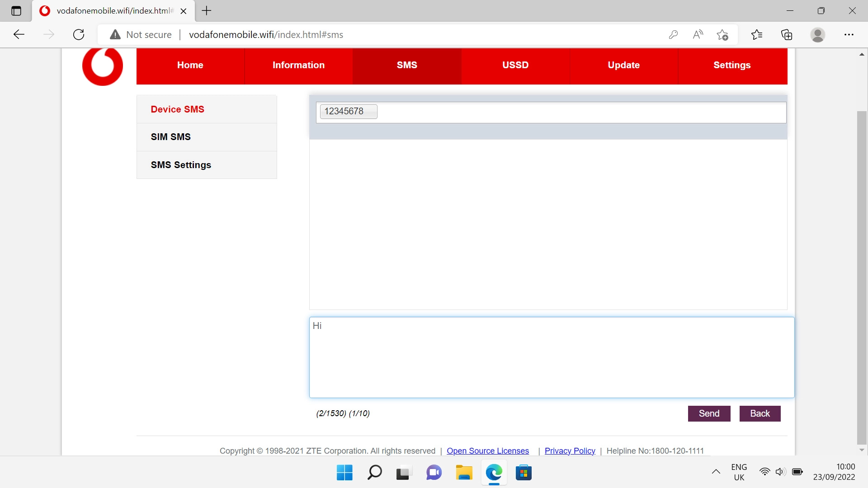Open Task View on taskbar

click(404, 473)
